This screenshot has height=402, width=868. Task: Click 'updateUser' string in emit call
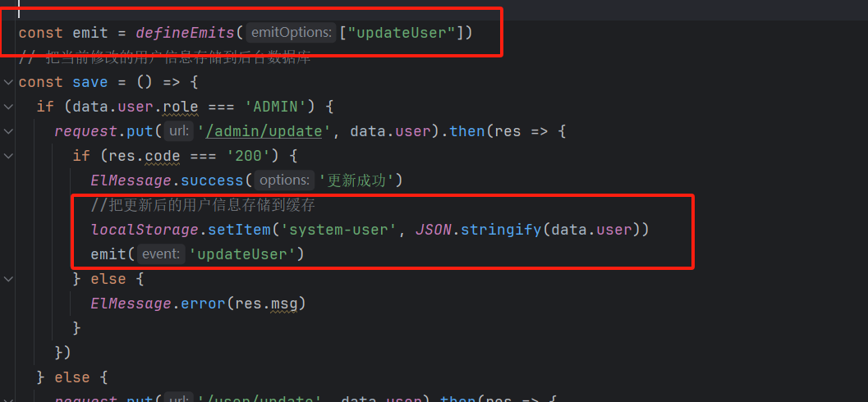[241, 254]
